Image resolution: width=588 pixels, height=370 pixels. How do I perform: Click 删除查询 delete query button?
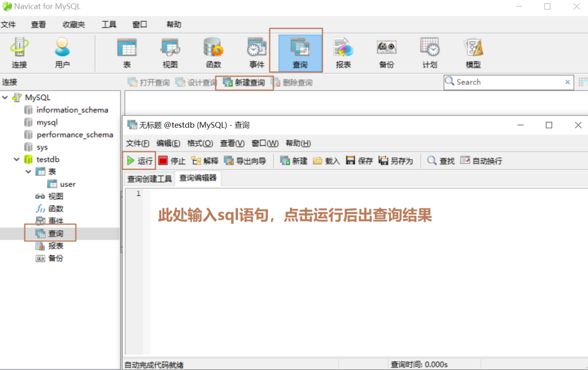tap(292, 83)
